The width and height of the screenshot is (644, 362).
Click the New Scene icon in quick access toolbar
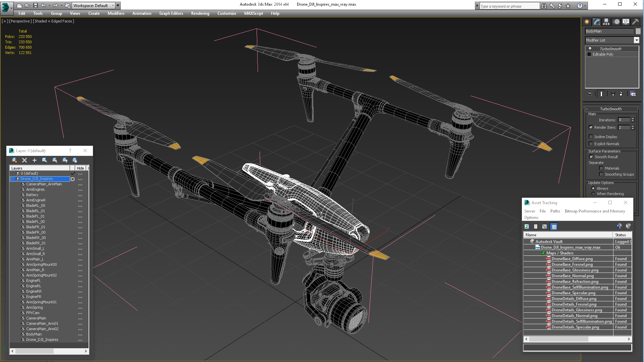(19, 5)
